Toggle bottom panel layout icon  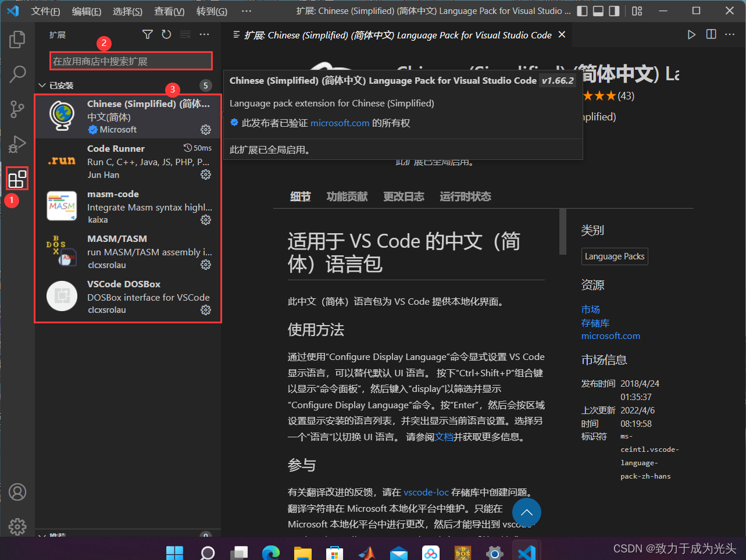click(x=598, y=11)
